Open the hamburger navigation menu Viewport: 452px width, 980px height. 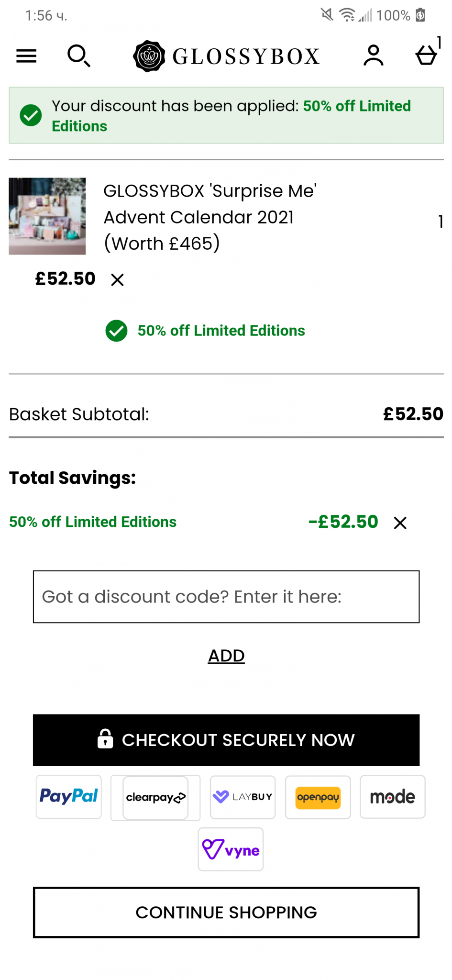[26, 56]
